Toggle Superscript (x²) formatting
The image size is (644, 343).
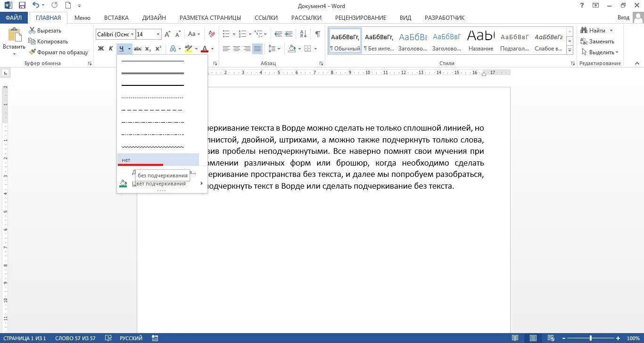[x=158, y=49]
